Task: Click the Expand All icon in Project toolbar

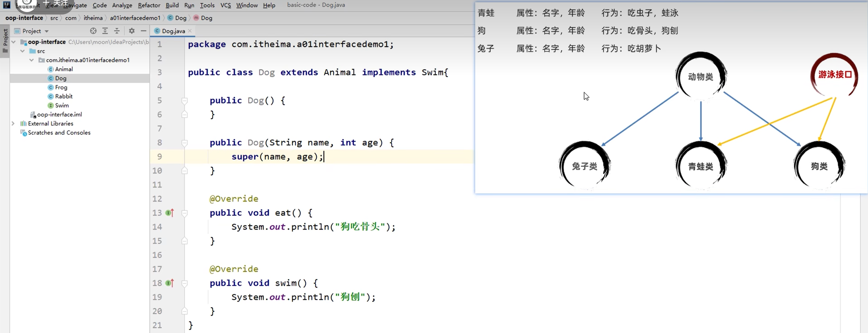Action: tap(105, 31)
